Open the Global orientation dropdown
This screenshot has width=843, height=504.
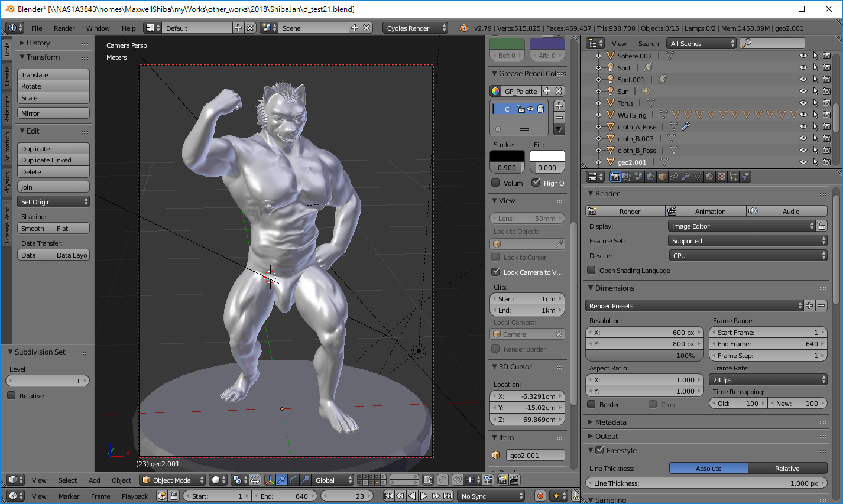click(332, 480)
